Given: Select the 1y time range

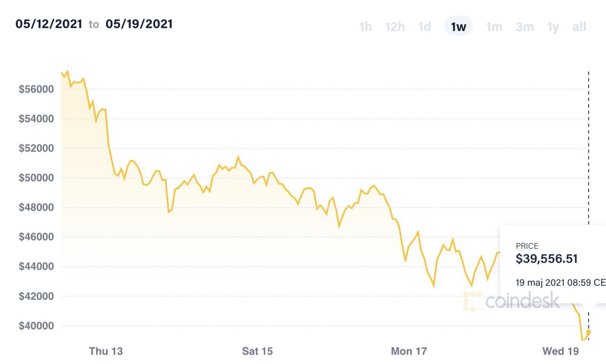Looking at the screenshot, I should 553,27.
